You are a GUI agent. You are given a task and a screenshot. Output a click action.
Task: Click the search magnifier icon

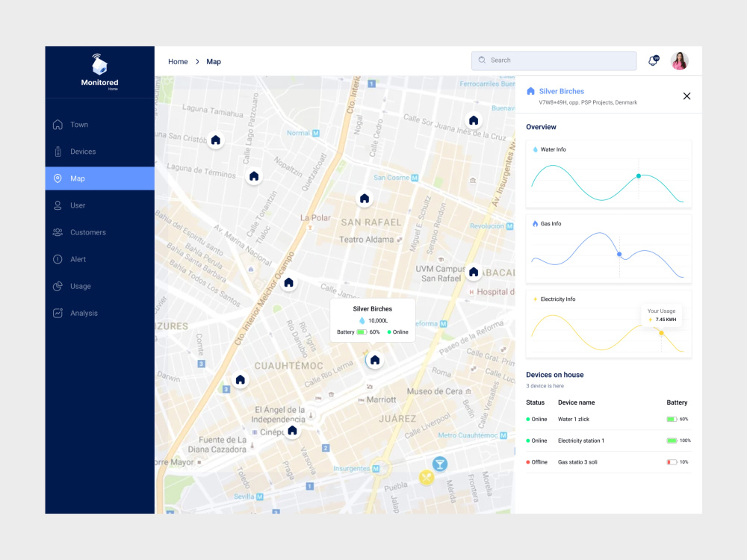(482, 60)
